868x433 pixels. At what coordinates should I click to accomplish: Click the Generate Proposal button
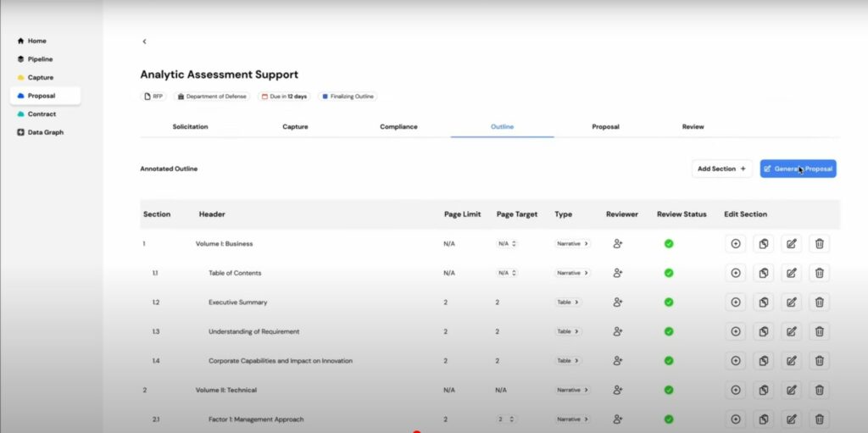[x=798, y=169]
